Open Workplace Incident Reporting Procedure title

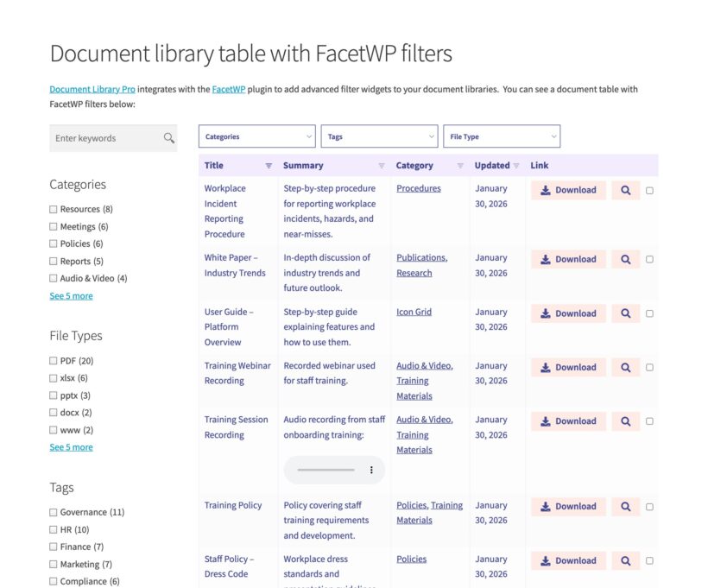pos(224,211)
